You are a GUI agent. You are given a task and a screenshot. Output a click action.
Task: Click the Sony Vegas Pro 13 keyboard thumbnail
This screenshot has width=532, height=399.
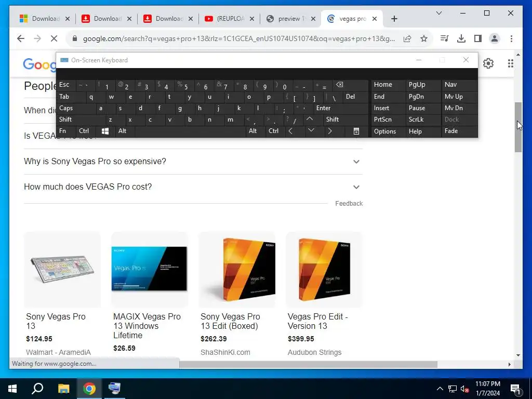(62, 270)
